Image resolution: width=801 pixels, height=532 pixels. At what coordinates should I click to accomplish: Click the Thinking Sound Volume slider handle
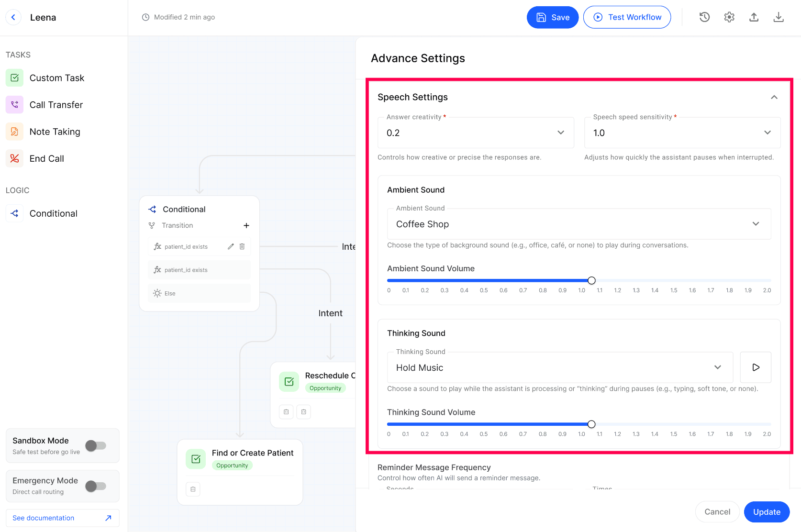pyautogui.click(x=591, y=424)
